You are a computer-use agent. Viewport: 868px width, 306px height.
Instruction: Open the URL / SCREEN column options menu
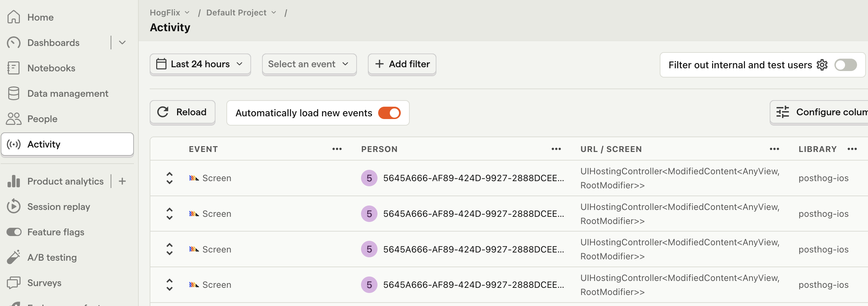click(774, 149)
